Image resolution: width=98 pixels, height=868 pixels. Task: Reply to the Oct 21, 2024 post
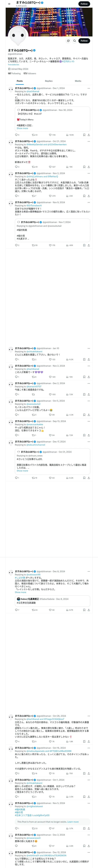(16, 167)
